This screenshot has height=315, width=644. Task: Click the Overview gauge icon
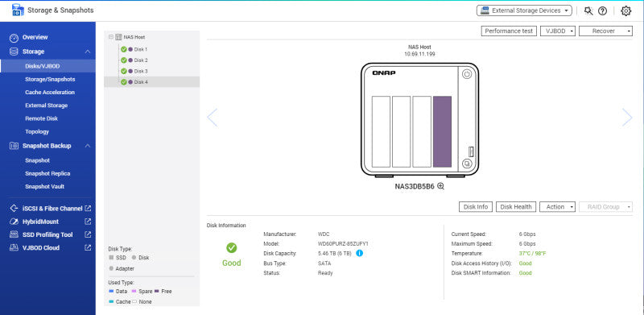click(x=14, y=38)
